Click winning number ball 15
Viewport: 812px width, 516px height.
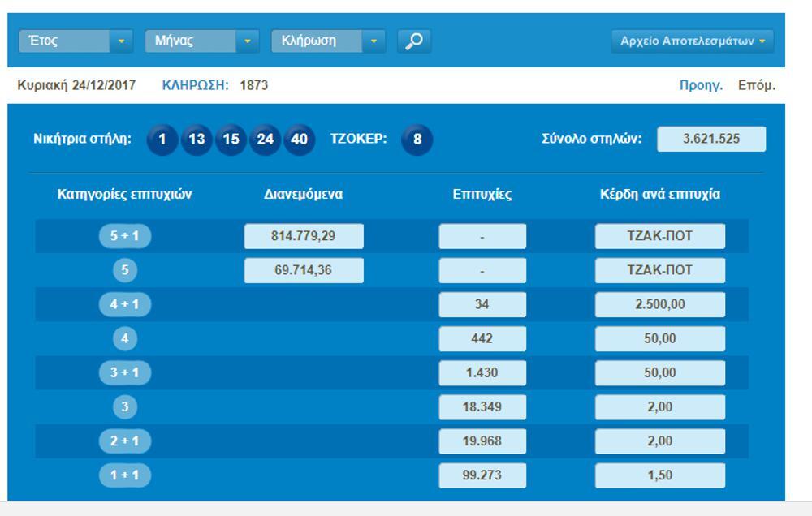tap(231, 140)
